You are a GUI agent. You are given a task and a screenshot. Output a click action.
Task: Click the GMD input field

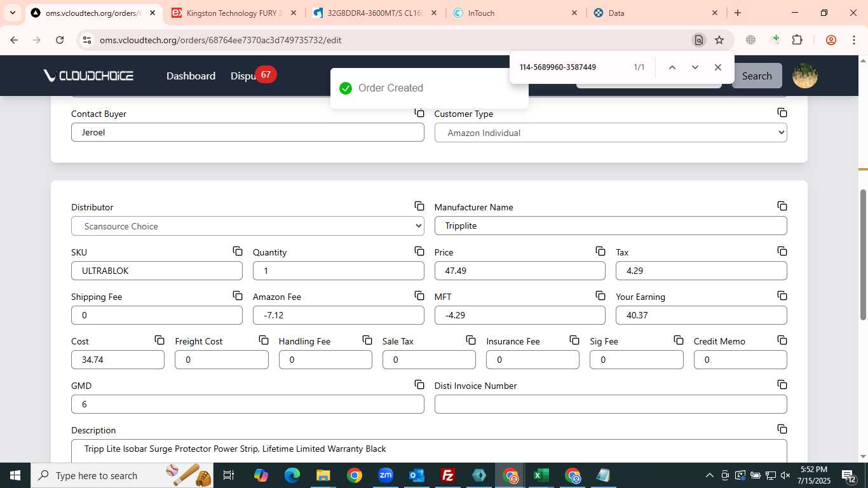pos(247,404)
